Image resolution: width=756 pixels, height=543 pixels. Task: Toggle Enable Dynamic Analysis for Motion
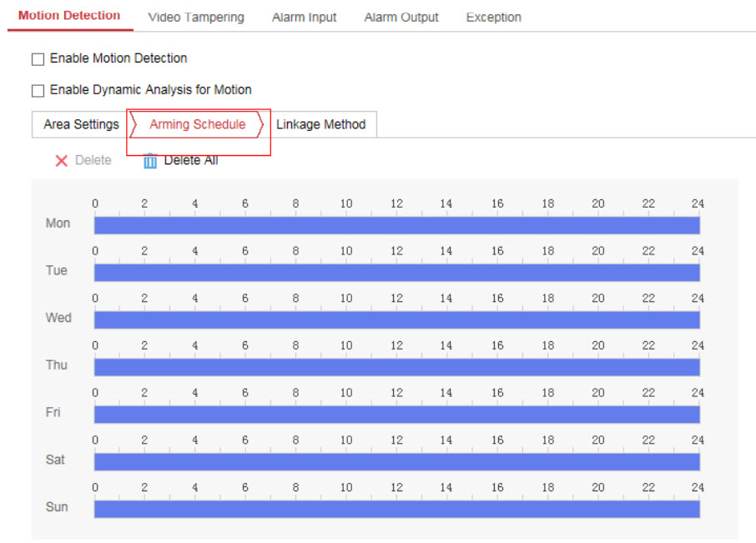[x=38, y=91]
